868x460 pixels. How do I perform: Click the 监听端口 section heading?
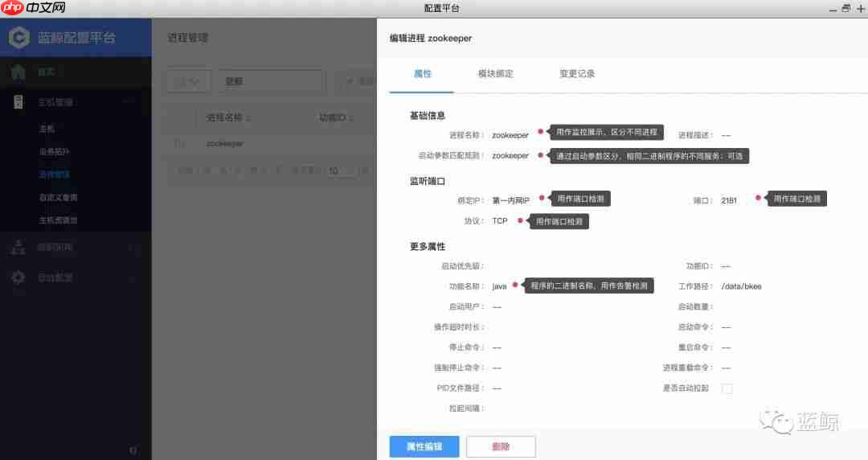[427, 181]
